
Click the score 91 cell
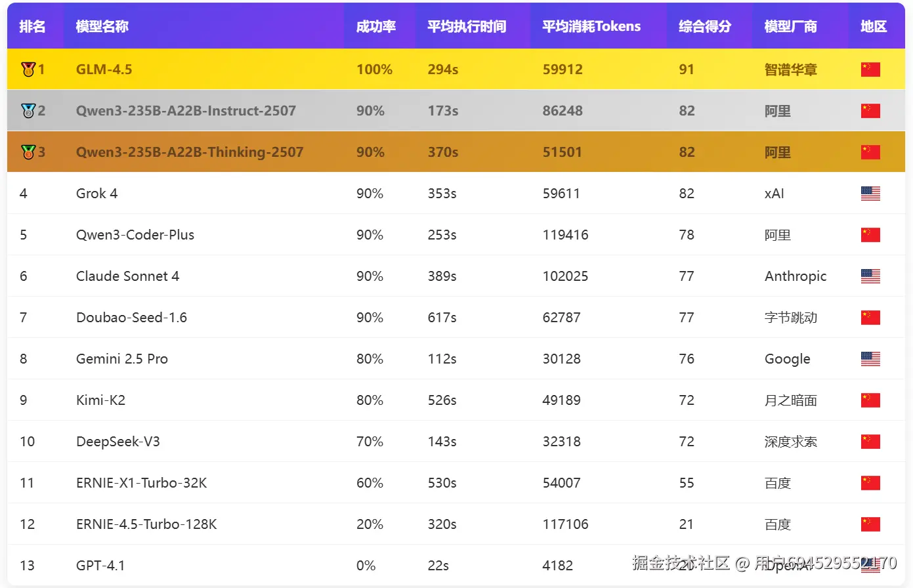[687, 70]
